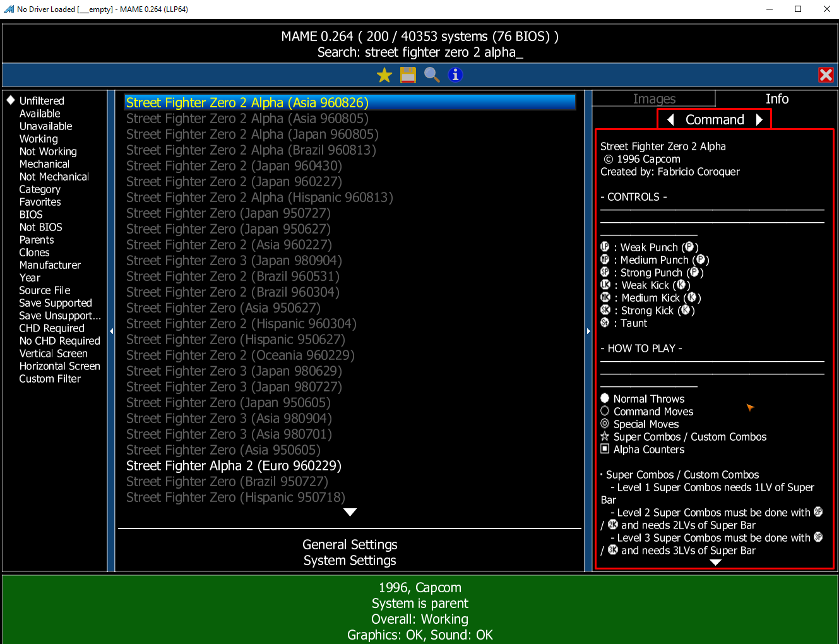Open System Settings
Viewport: 839px width, 644px height.
pos(350,560)
